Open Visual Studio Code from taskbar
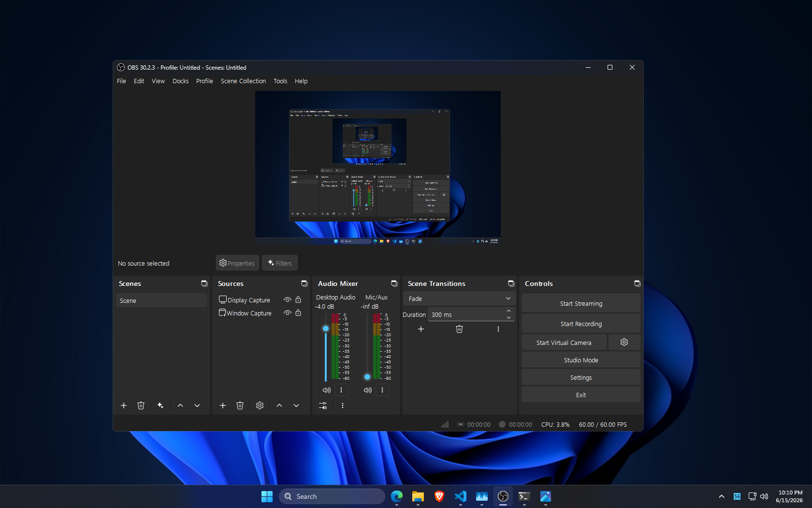Screen dimensions: 812x508 (x=461, y=496)
